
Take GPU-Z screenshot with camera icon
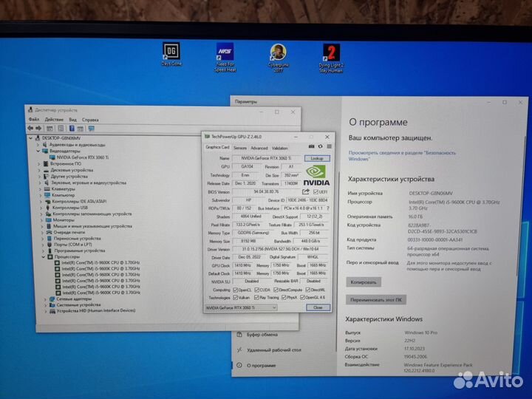coord(311,146)
